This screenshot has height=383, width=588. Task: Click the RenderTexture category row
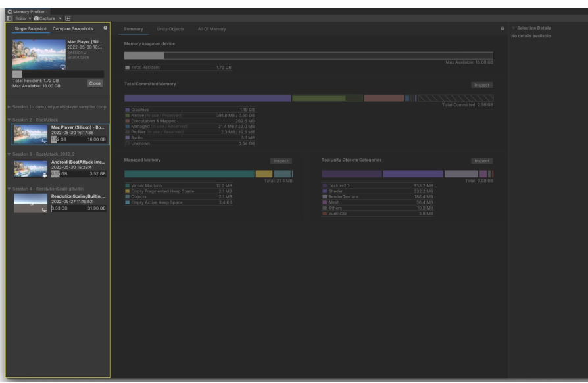click(378, 197)
